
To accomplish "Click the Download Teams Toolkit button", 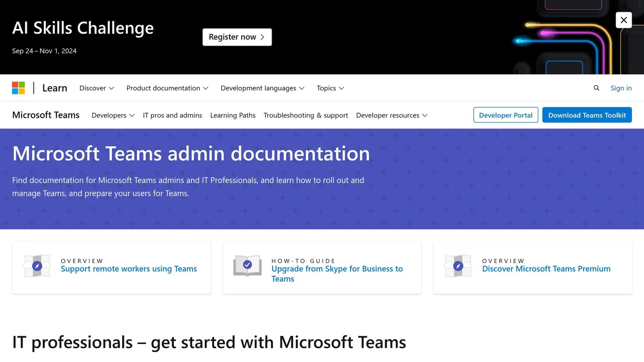I will pyautogui.click(x=587, y=115).
